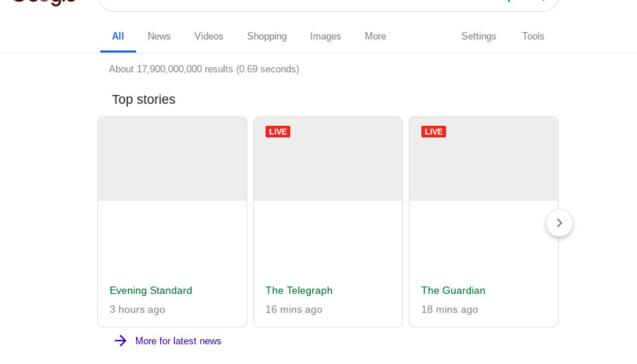Image resolution: width=637 pixels, height=364 pixels.
Task: Click The Telegraph source name
Action: point(299,291)
